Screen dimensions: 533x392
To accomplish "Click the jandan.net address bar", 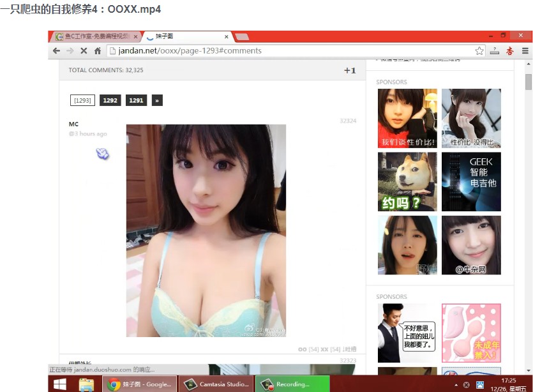I will (x=287, y=50).
